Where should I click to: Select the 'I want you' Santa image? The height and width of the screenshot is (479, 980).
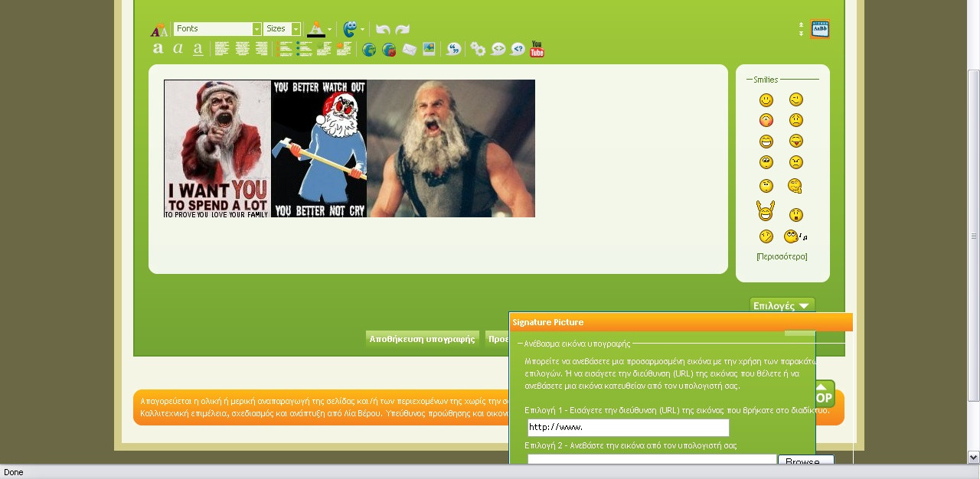(x=217, y=148)
